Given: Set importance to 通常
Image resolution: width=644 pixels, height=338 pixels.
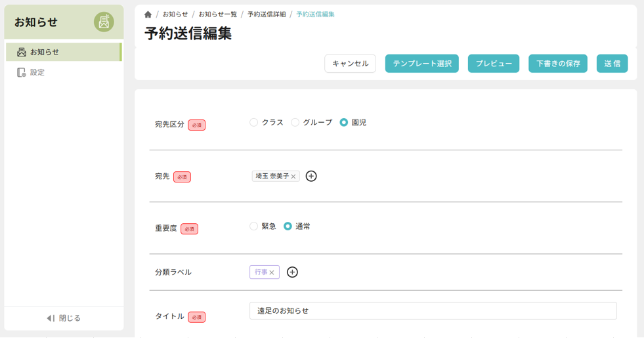Looking at the screenshot, I should (288, 226).
